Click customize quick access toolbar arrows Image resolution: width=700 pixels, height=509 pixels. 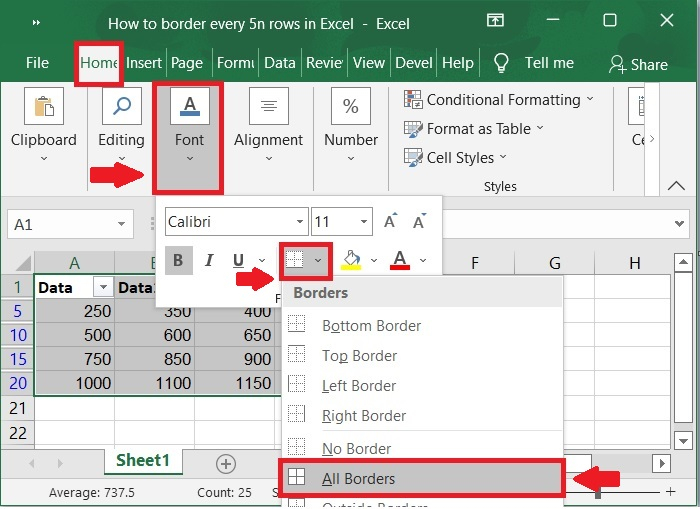pyautogui.click(x=36, y=22)
